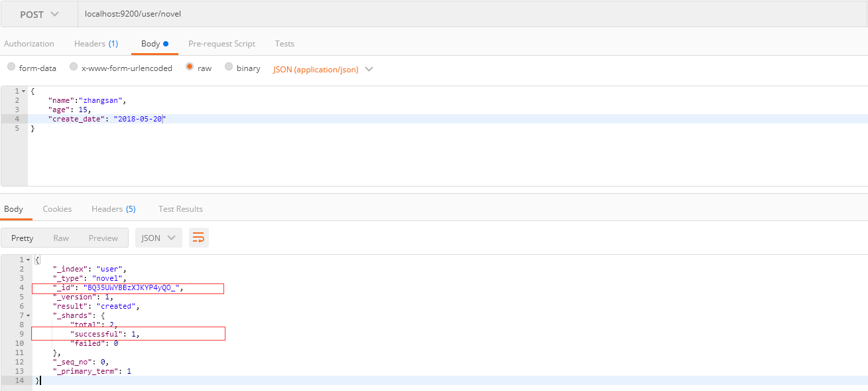Screen dimensions: 868x391
Task: Click the request URL field localhost:9200/user/novel
Action: point(473,14)
